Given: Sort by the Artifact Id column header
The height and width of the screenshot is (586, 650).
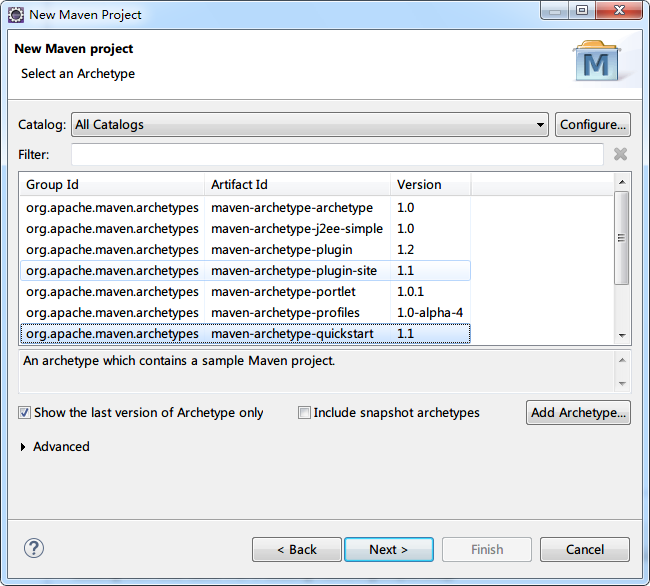Looking at the screenshot, I should point(297,184).
